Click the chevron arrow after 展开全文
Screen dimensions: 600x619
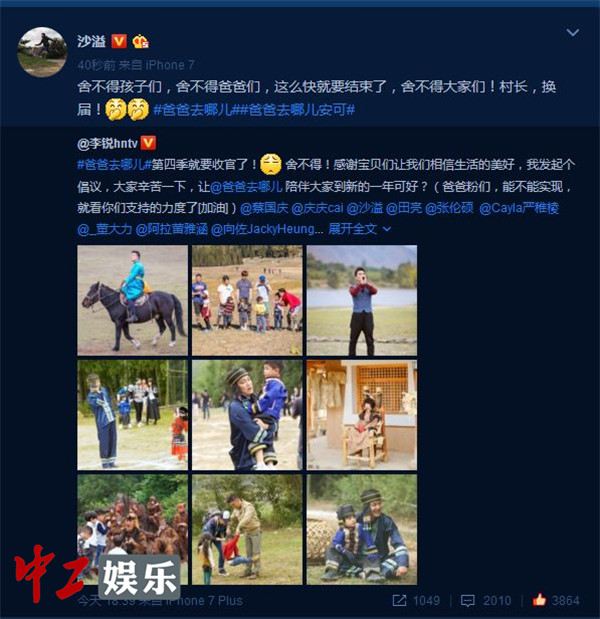tap(387, 229)
